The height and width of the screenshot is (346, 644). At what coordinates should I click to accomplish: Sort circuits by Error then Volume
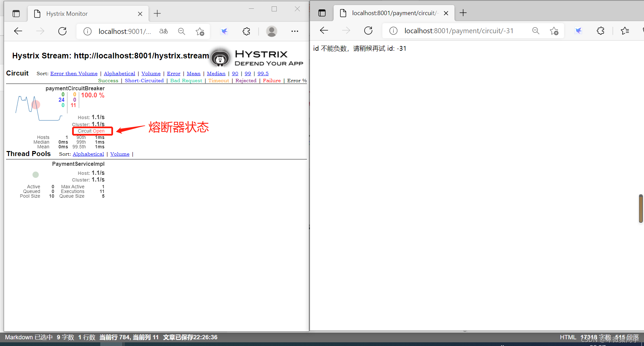tap(74, 73)
